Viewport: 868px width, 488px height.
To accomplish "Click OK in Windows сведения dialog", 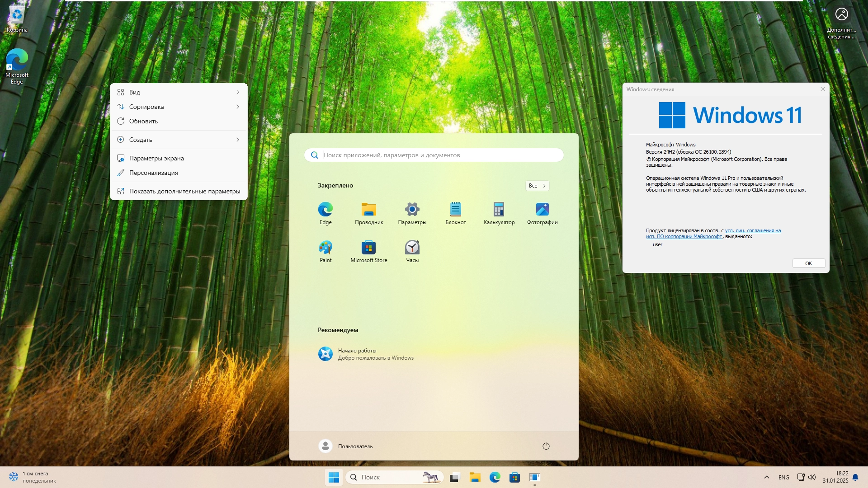I will point(808,263).
